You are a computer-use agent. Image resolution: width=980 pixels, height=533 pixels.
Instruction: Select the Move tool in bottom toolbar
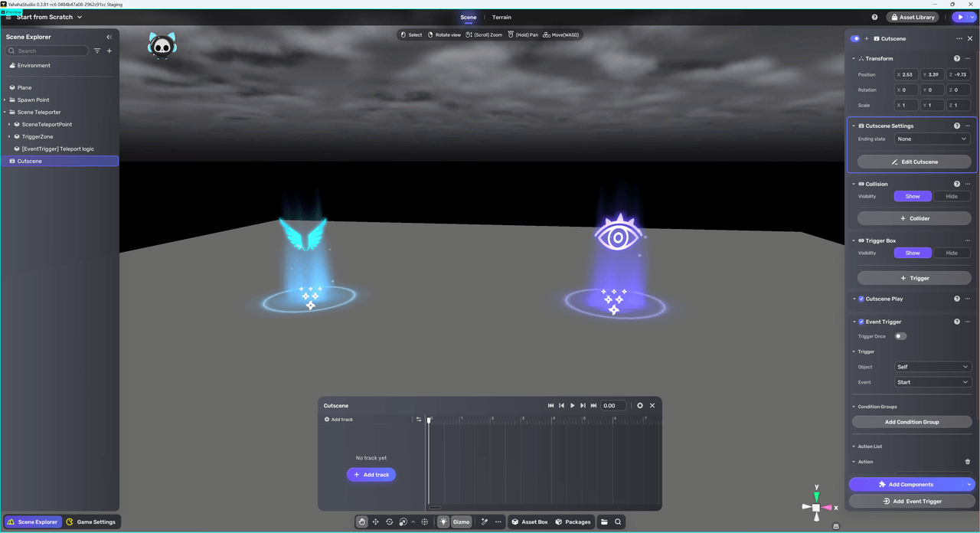click(x=375, y=522)
